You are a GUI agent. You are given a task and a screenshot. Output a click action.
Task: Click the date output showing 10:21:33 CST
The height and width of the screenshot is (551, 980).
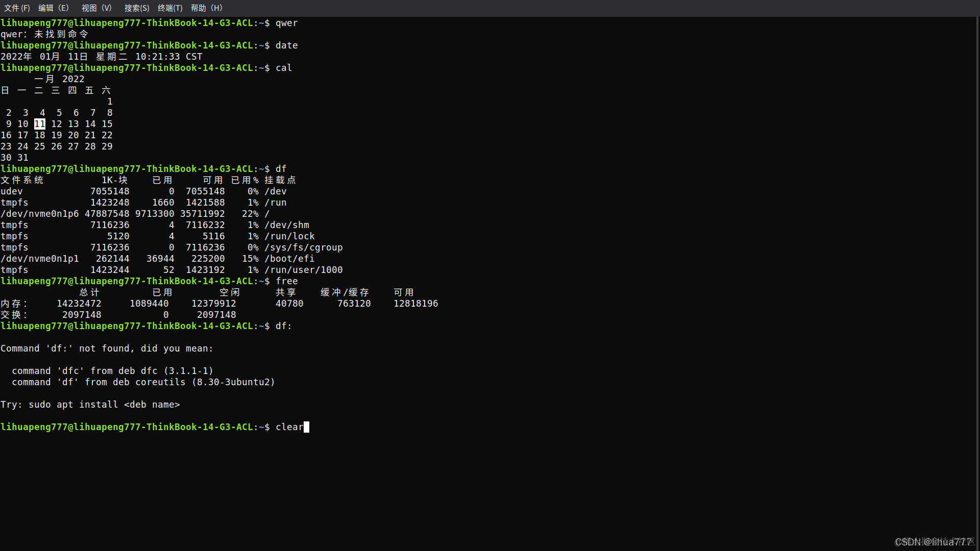[102, 57]
